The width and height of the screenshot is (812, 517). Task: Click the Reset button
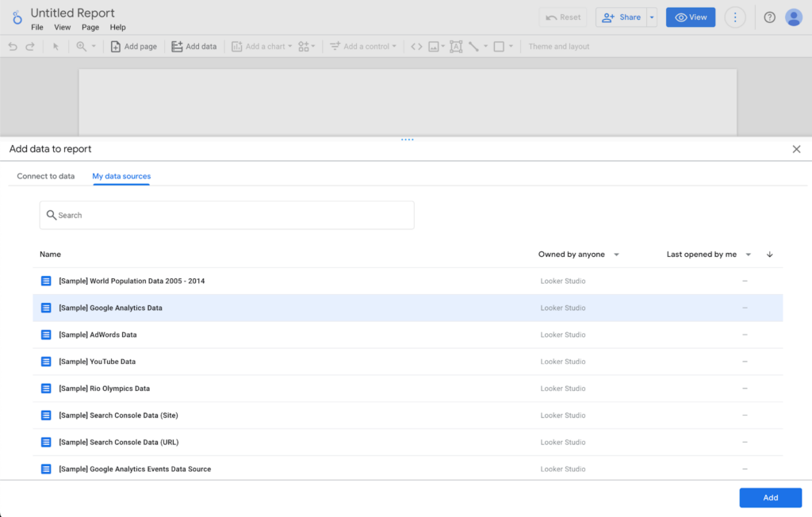(x=563, y=17)
